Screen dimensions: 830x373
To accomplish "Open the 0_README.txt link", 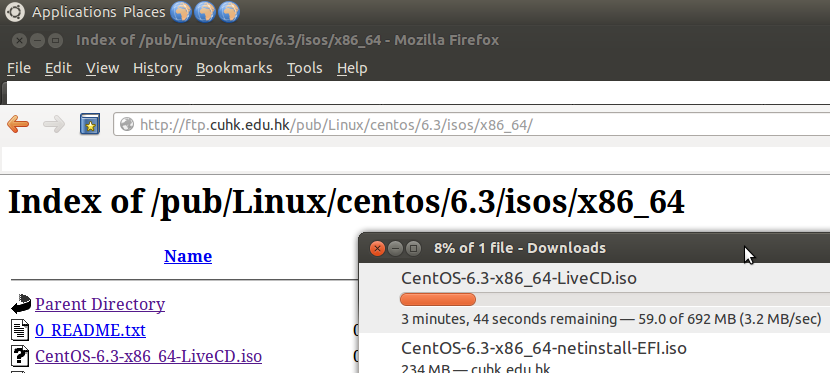I will tap(91, 331).
